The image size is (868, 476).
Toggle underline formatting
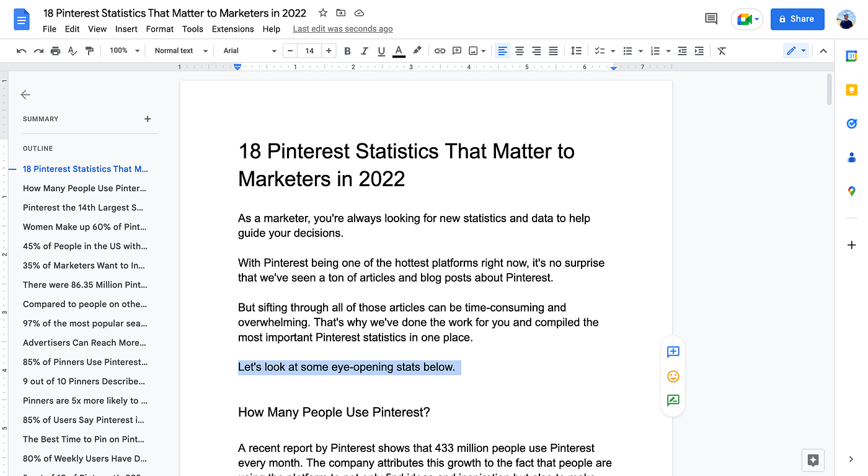coord(381,51)
